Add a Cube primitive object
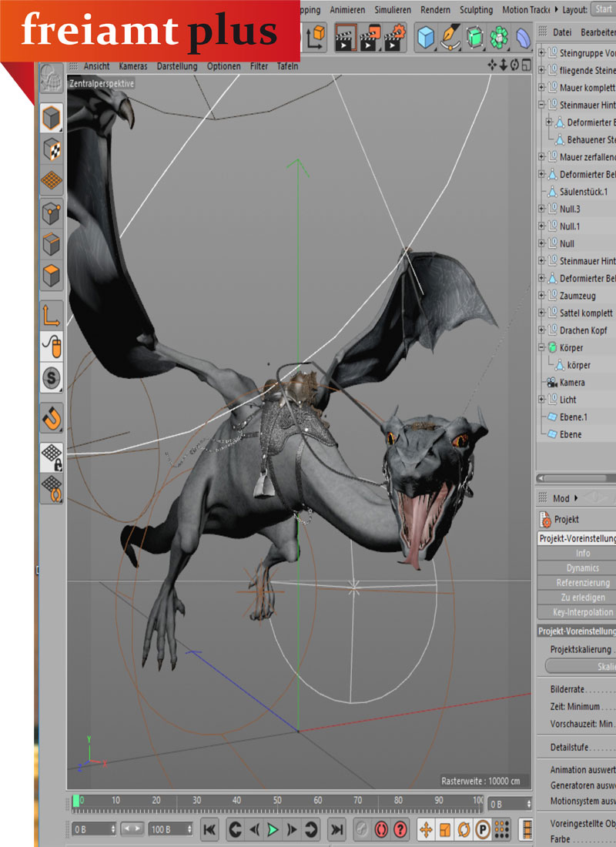The width and height of the screenshot is (616, 847). [426, 37]
